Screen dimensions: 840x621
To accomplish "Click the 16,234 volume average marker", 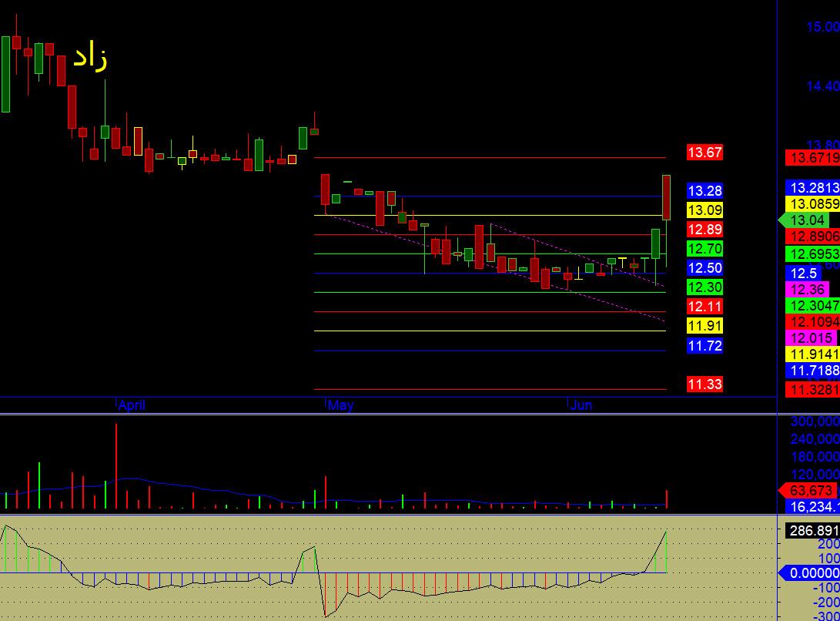I will pos(812,506).
